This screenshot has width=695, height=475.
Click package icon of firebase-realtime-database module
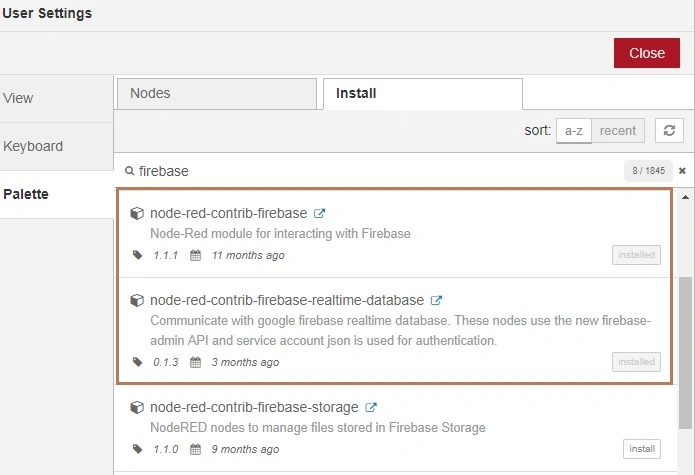(x=137, y=300)
